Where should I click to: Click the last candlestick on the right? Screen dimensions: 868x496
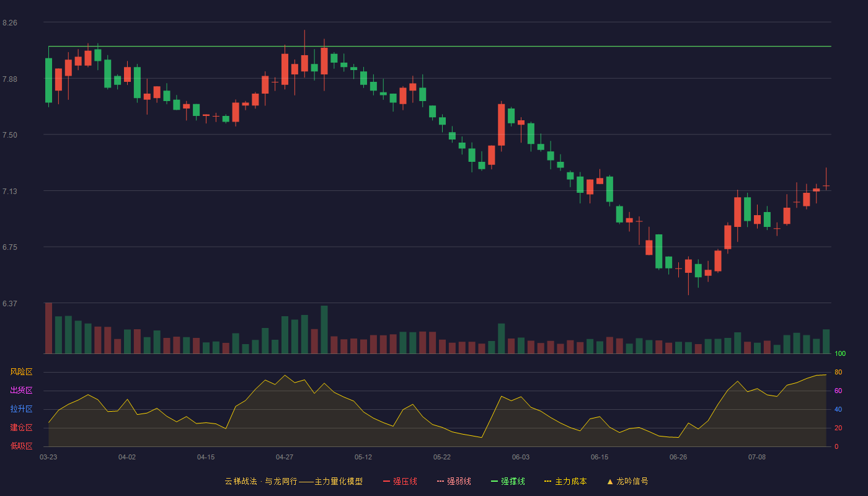pyautogui.click(x=826, y=185)
